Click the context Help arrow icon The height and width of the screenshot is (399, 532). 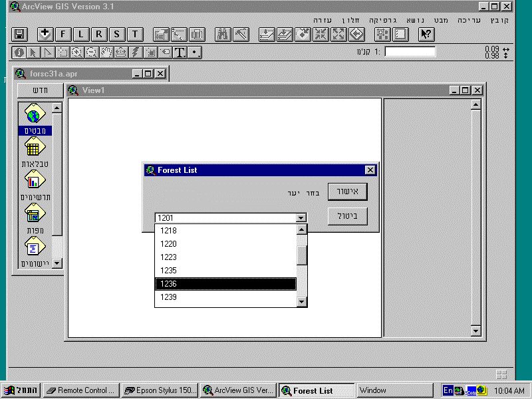(x=426, y=34)
